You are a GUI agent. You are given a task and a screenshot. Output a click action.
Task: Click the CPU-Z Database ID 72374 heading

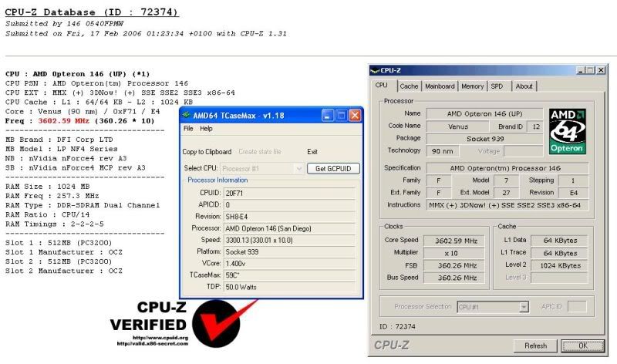point(92,12)
